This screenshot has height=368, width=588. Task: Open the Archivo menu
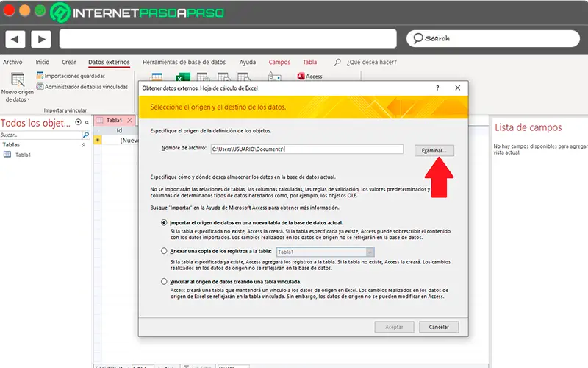point(12,62)
